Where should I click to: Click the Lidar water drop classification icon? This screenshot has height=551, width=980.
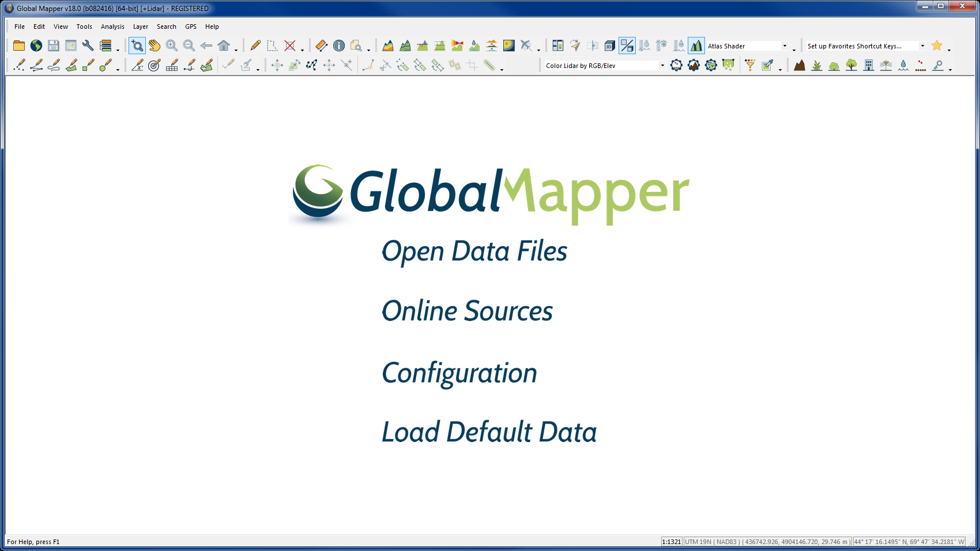(903, 65)
